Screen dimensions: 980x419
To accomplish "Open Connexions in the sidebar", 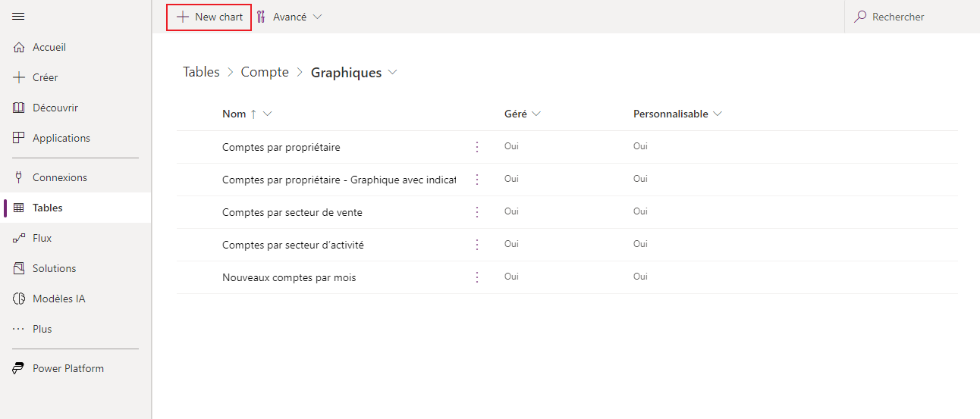I will (59, 177).
